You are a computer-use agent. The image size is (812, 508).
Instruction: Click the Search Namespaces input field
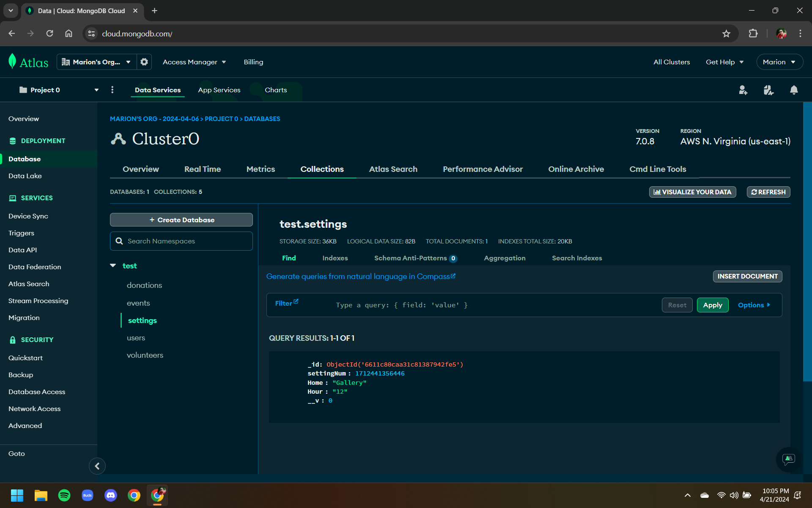tap(186, 241)
